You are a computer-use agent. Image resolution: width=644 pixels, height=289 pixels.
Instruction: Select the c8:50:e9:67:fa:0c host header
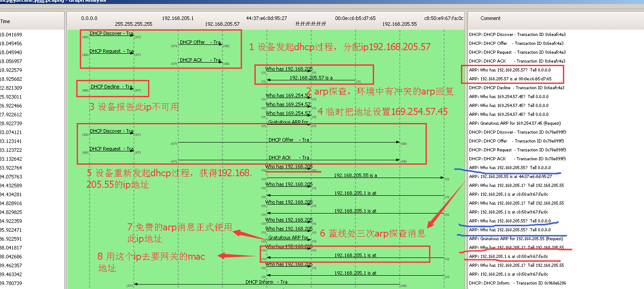coord(444,18)
